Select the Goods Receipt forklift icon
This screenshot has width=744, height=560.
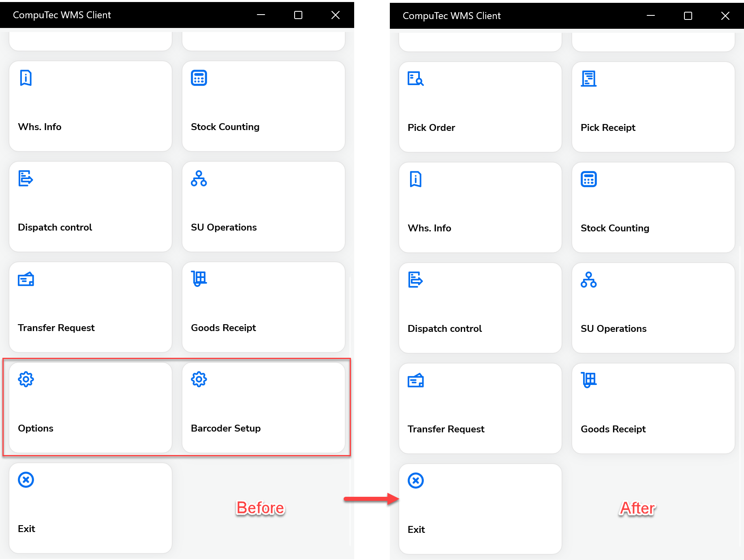[199, 278]
